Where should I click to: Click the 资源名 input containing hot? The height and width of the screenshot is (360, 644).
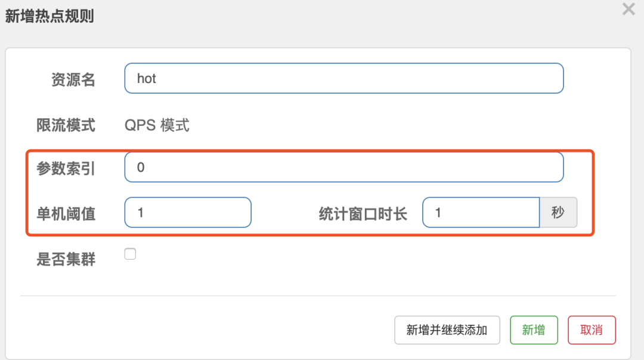[344, 78]
